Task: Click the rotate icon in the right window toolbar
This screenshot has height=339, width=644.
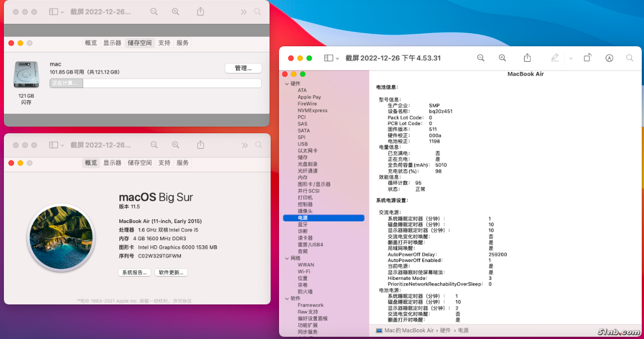Action: 588,58
